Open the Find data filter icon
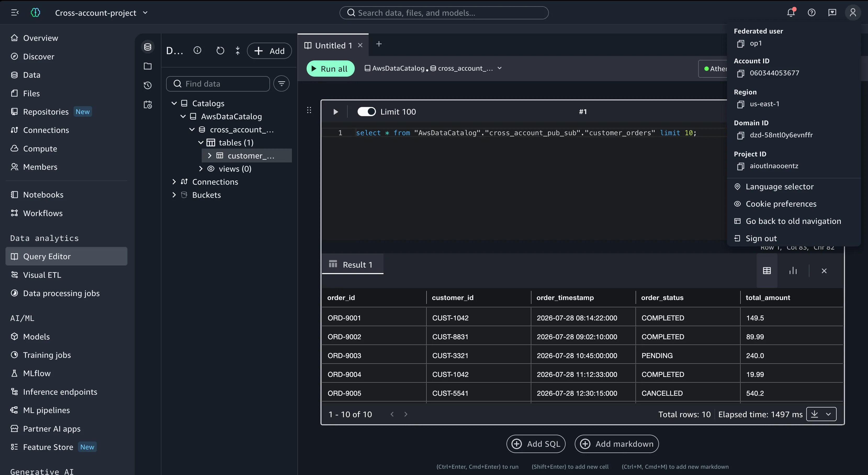868x475 pixels. tap(281, 83)
